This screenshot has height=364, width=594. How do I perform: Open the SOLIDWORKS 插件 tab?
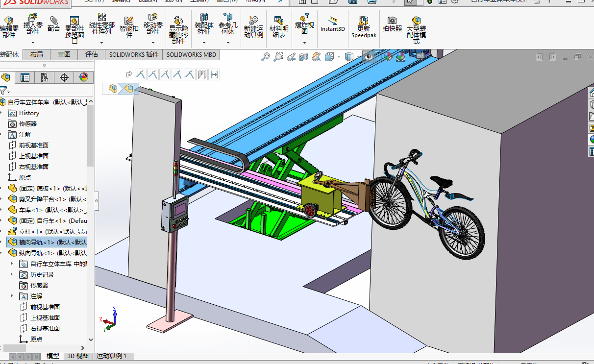point(134,54)
